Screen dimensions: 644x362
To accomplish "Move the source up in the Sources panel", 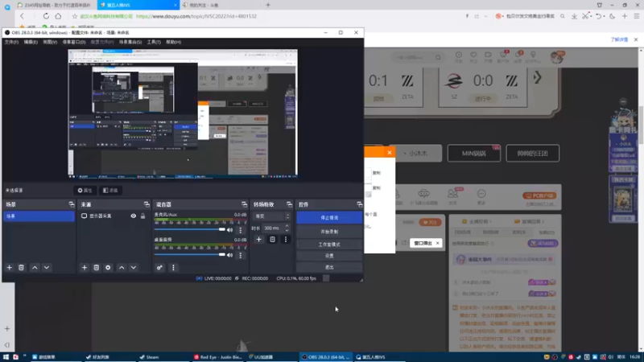I will 122,268.
